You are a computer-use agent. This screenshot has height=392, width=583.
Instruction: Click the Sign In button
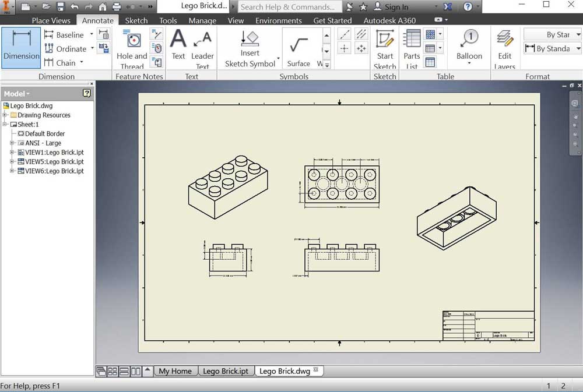(x=391, y=7)
